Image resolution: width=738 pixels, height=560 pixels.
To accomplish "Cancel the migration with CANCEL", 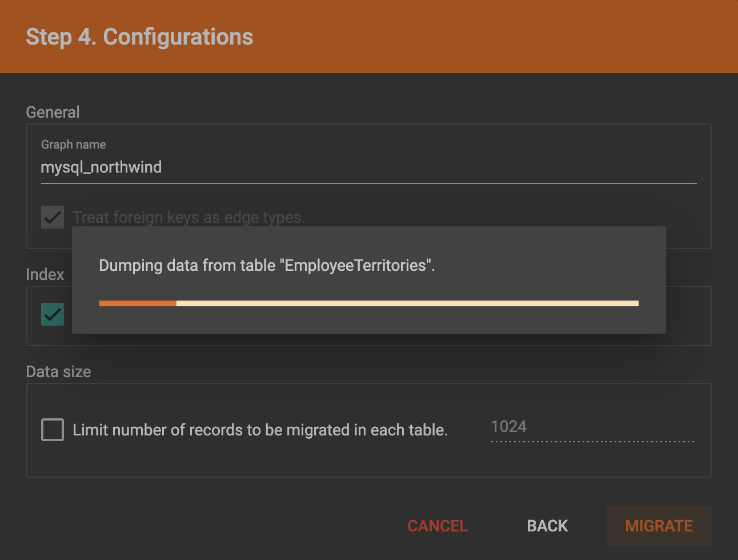I will pos(437,526).
